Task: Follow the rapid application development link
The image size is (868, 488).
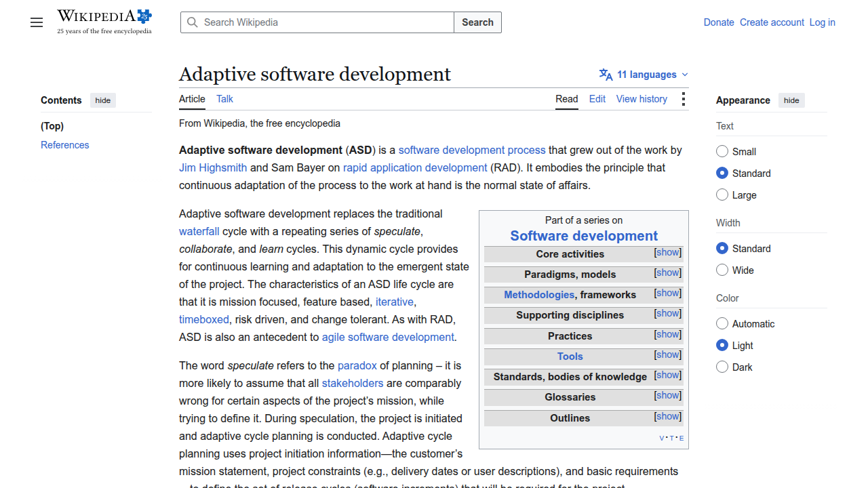Action: click(415, 167)
